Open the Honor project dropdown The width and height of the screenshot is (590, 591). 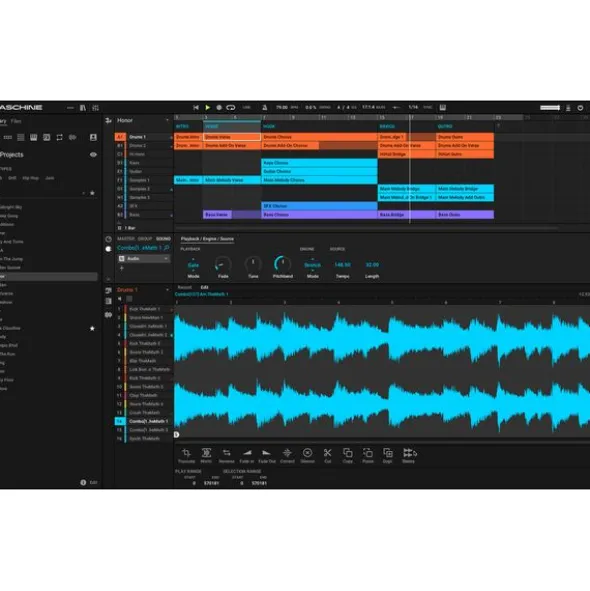click(167, 120)
